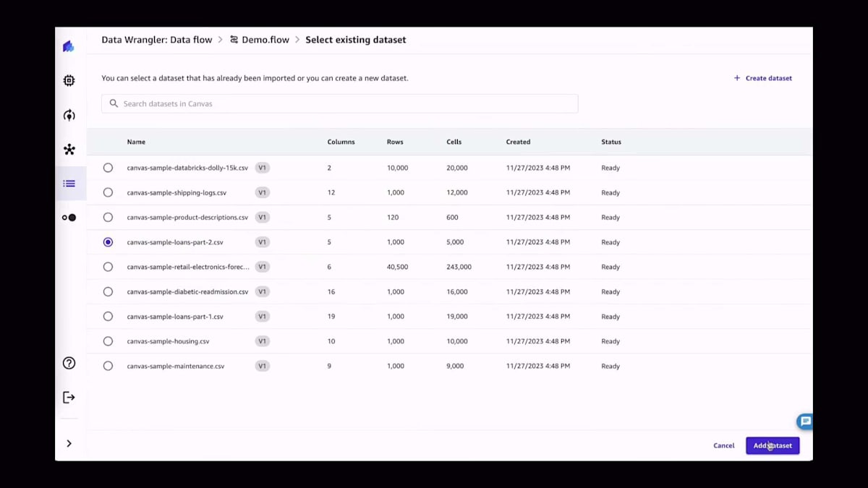The image size is (868, 488).
Task: Select canvas-sample-retail-electronics-forecast radio button
Action: [108, 267]
